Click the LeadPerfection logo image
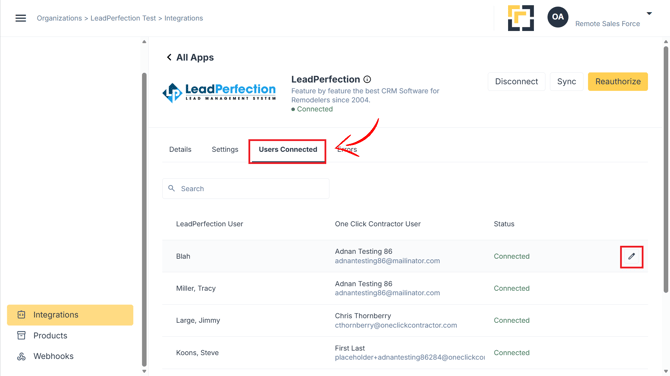Viewport: 670px width, 376px height. (x=219, y=92)
